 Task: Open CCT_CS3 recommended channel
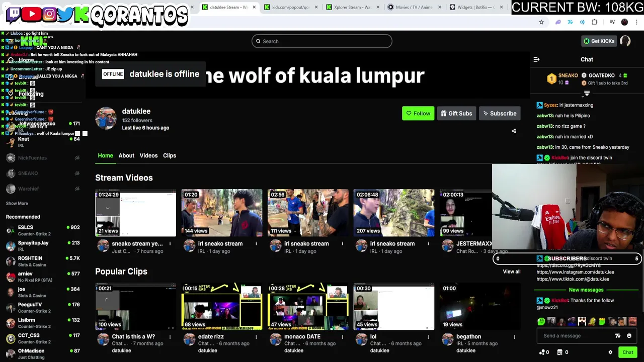click(x=43, y=338)
